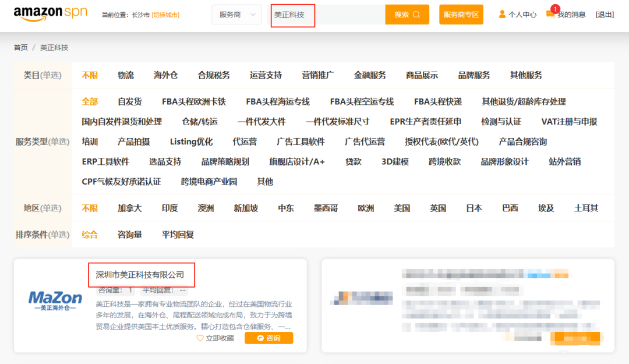The height and width of the screenshot is (364, 629).
Task: Select region 美国
Action: [402, 208]
